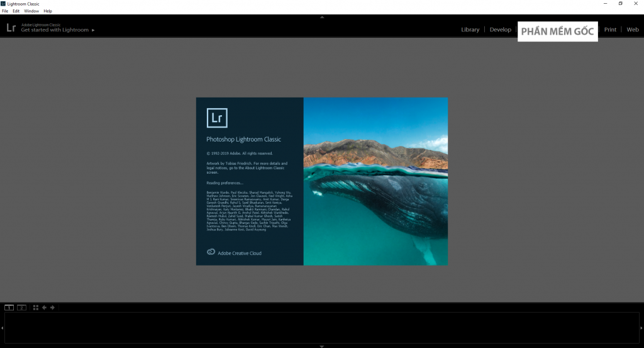Close the Lightroom Classic window
This screenshot has width=644, height=348.
coord(636,4)
